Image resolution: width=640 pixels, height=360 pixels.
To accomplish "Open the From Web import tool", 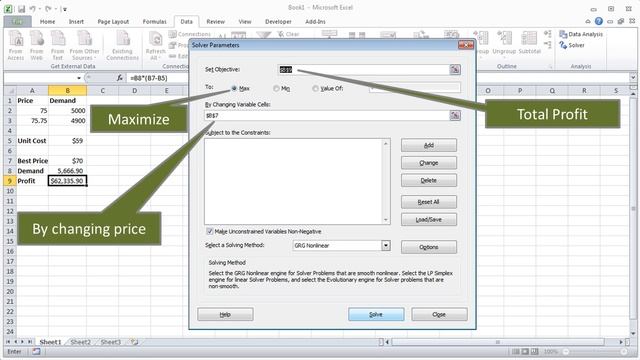I will click(x=36, y=46).
